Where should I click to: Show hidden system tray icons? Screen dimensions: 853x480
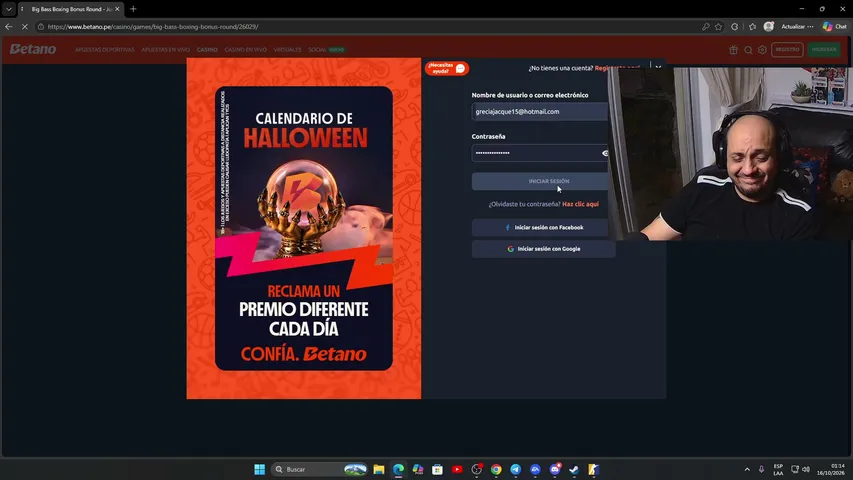(747, 469)
